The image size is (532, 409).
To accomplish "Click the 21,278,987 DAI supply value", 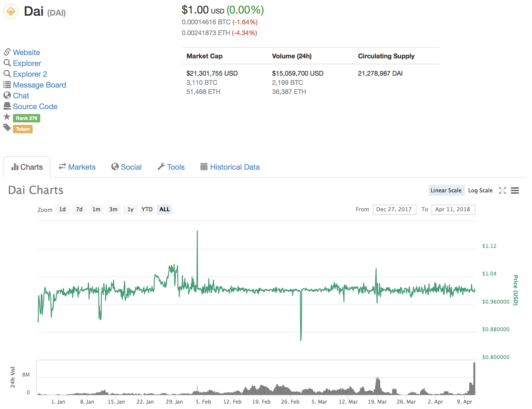I will pos(380,73).
